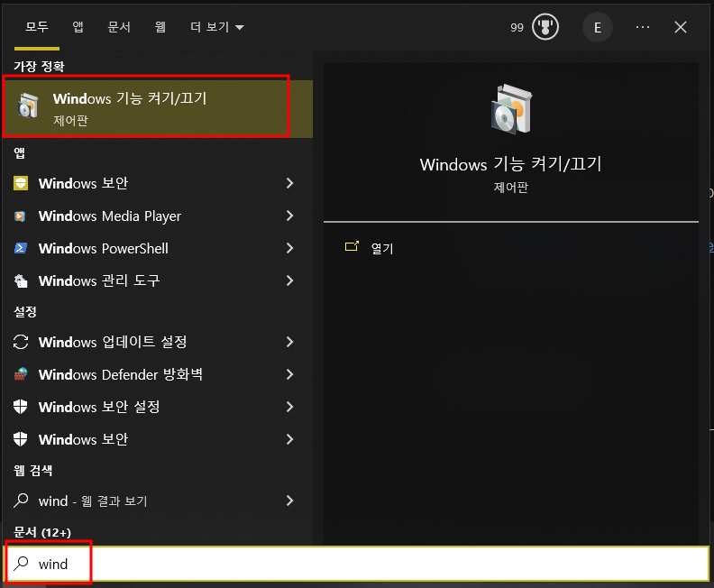Switch to the 문서 tab

(119, 27)
